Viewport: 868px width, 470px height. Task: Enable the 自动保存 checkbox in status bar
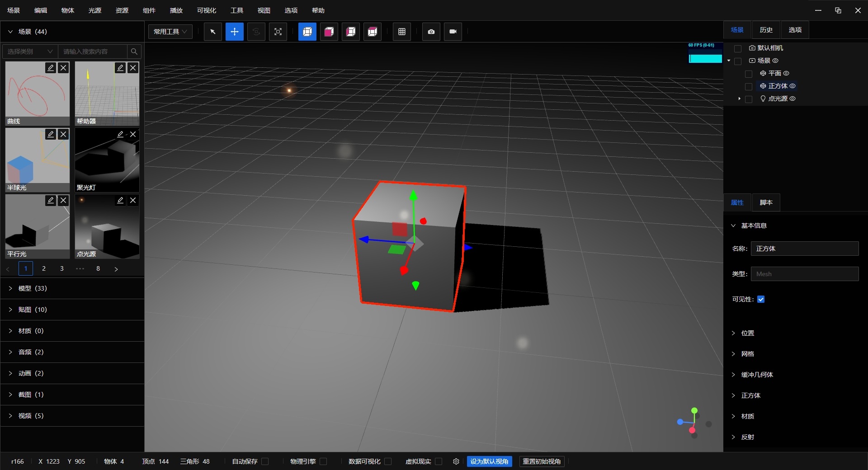(x=266, y=461)
